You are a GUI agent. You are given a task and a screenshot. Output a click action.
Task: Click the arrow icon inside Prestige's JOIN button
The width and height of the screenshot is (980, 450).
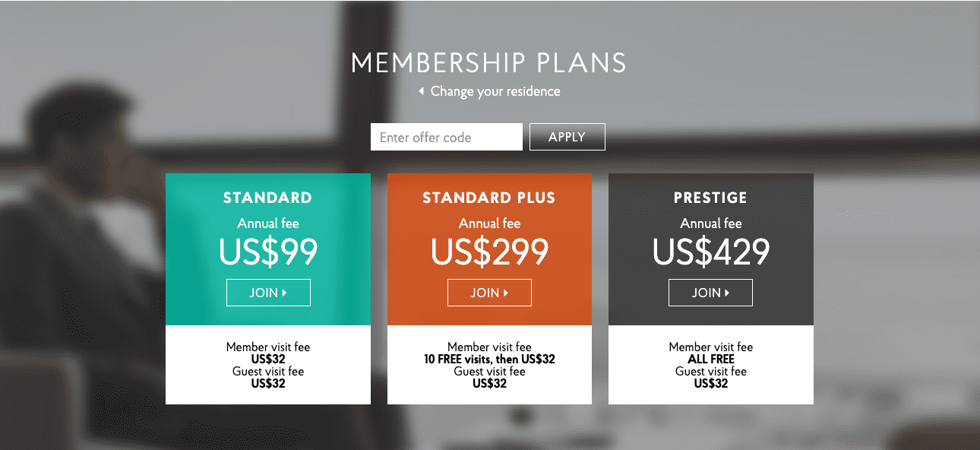[726, 292]
